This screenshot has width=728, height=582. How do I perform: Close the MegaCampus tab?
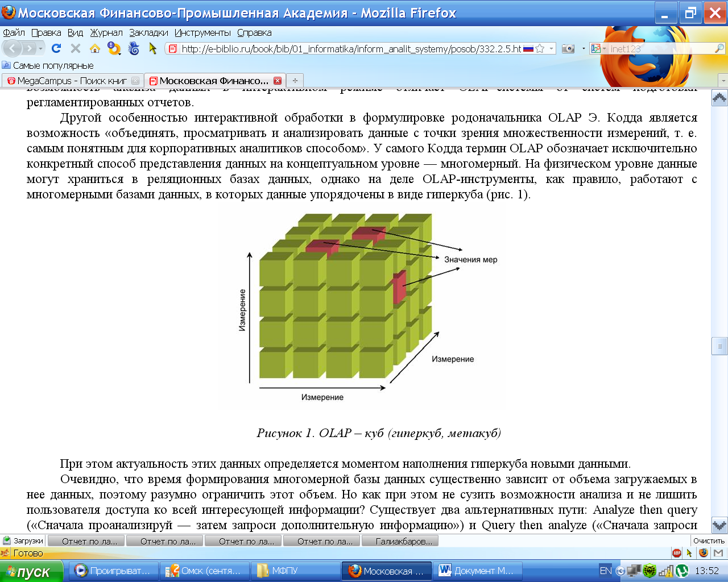pyautogui.click(x=135, y=81)
